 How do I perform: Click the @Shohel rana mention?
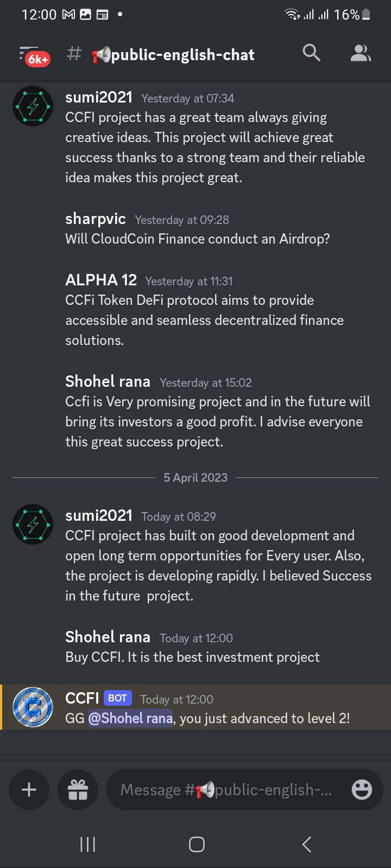pyautogui.click(x=130, y=718)
